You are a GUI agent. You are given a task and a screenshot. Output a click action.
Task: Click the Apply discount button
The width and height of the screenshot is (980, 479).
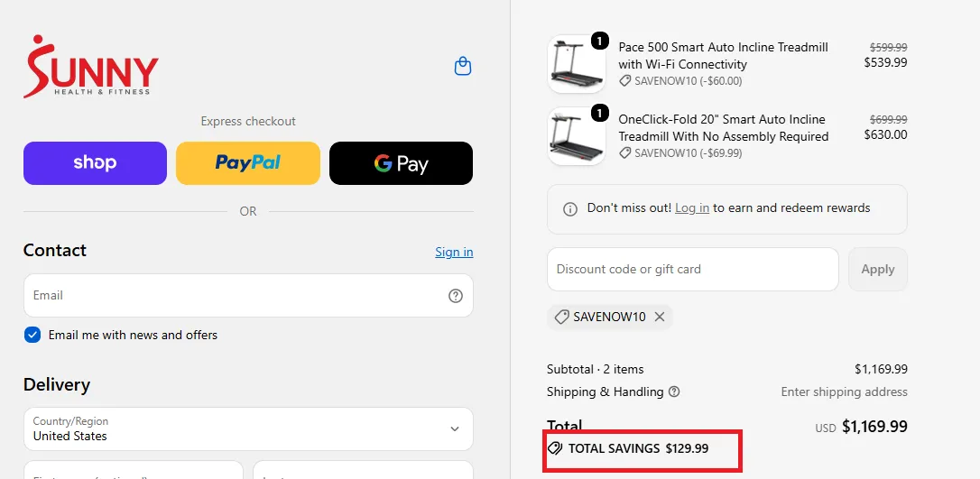point(877,269)
